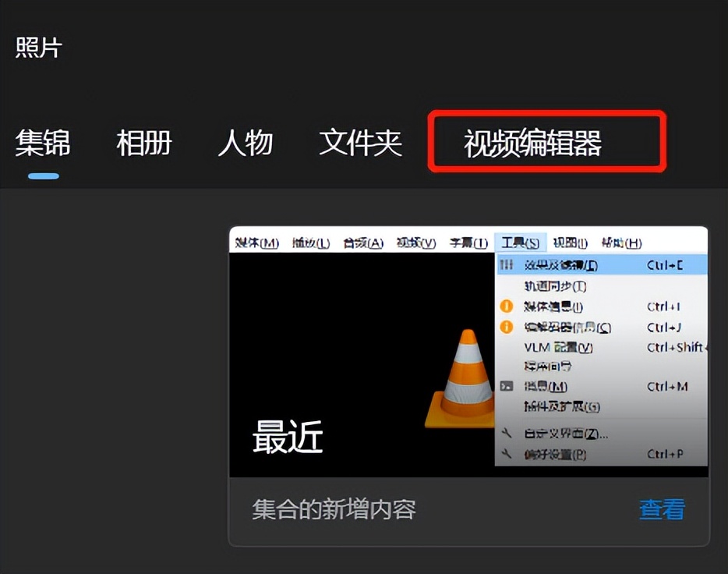Select the 效果及滤镜 equalizer icon
The image size is (728, 574).
point(507,264)
